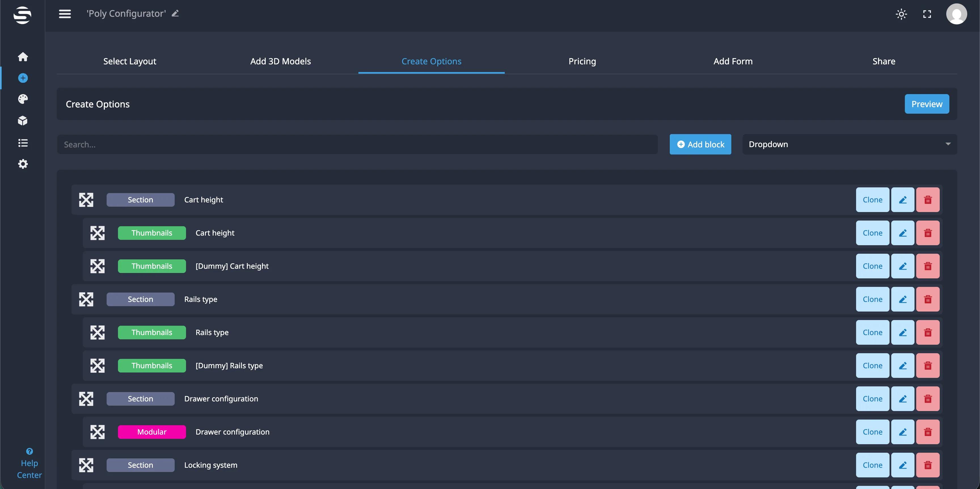Open the Share tab
Viewport: 980px width, 489px height.
pos(884,61)
